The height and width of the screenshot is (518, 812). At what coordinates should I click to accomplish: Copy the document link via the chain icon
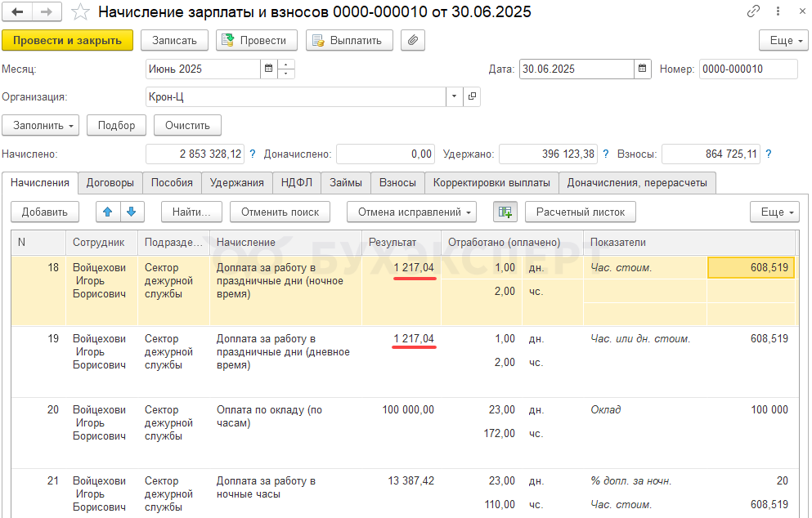click(753, 11)
